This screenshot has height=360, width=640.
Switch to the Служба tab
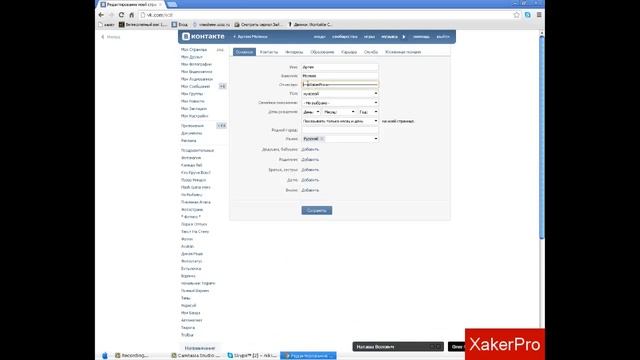[x=371, y=52]
